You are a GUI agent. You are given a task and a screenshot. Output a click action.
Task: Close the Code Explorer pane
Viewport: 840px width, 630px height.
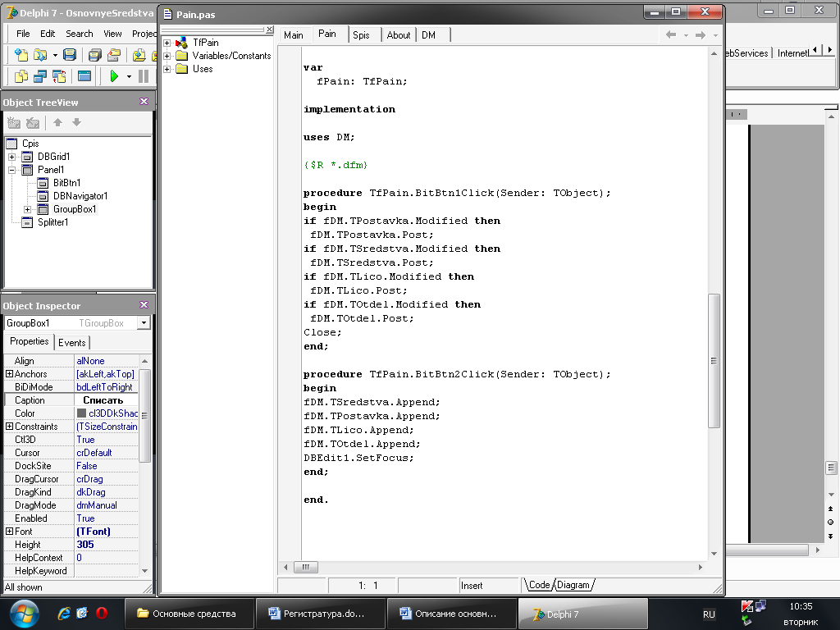[269, 30]
